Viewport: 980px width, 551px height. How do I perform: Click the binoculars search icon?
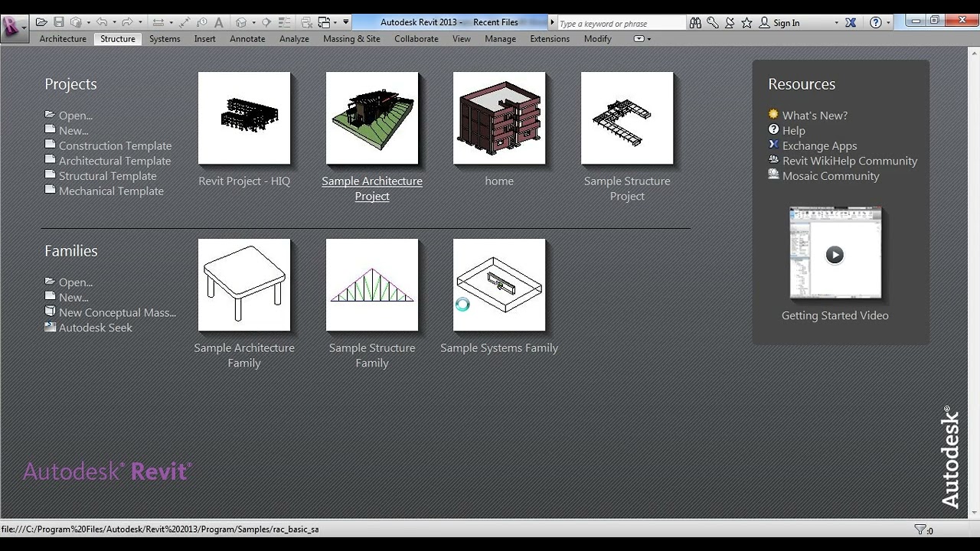pyautogui.click(x=695, y=23)
